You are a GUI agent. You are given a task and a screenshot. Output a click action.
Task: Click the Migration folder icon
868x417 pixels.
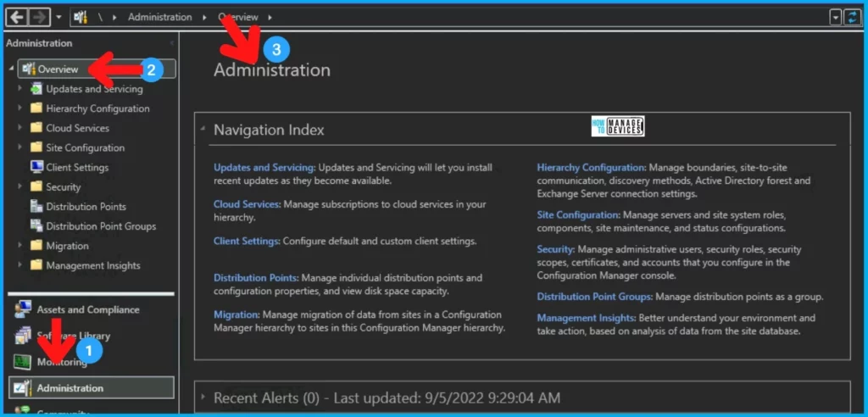pyautogui.click(x=36, y=245)
